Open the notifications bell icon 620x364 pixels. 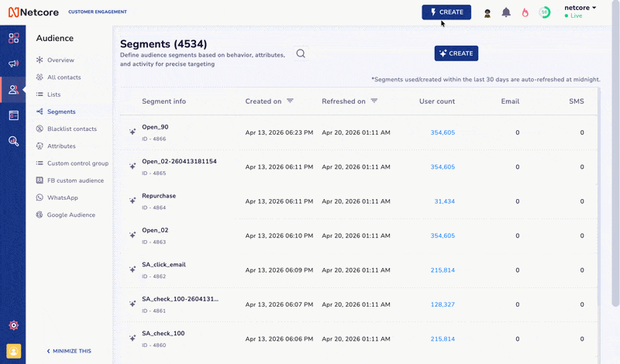506,12
